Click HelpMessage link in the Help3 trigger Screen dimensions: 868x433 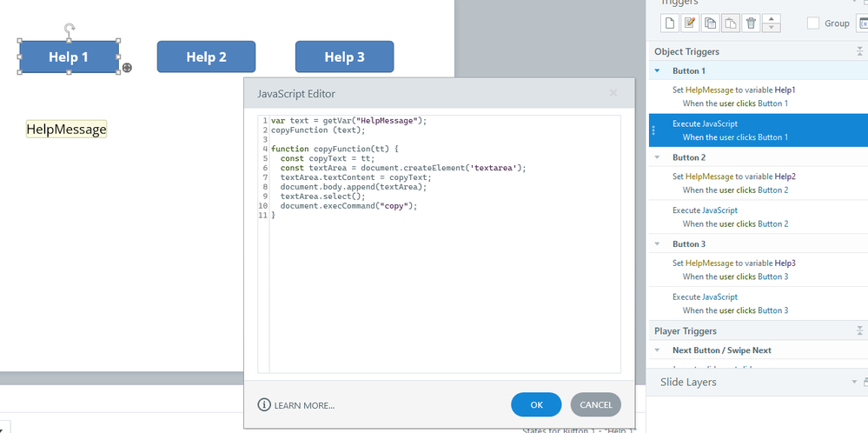click(709, 263)
